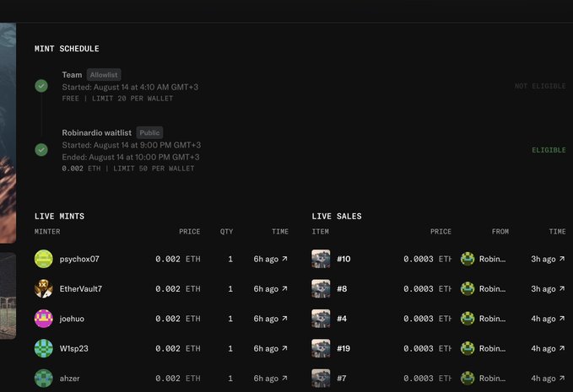Click '0.002 ETH | LIMIT 50 PER WALLET' text
Image resolution: width=573 pixels, height=392 pixels.
(128, 169)
